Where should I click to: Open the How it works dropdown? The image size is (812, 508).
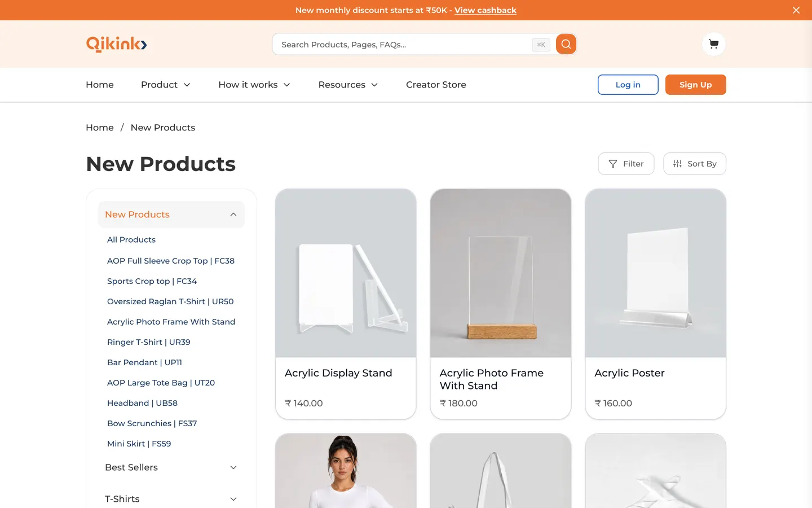(254, 85)
